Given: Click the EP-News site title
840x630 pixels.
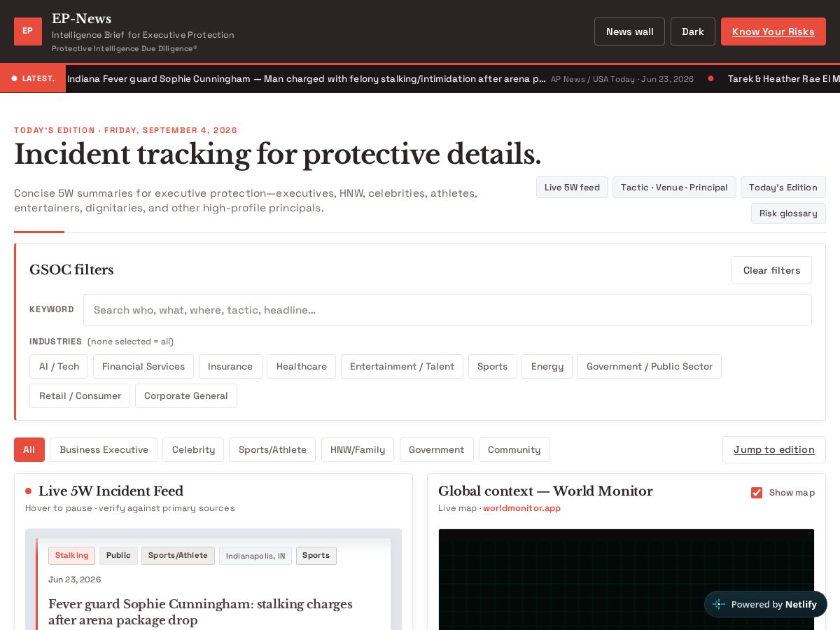Looking at the screenshot, I should click(81, 19).
